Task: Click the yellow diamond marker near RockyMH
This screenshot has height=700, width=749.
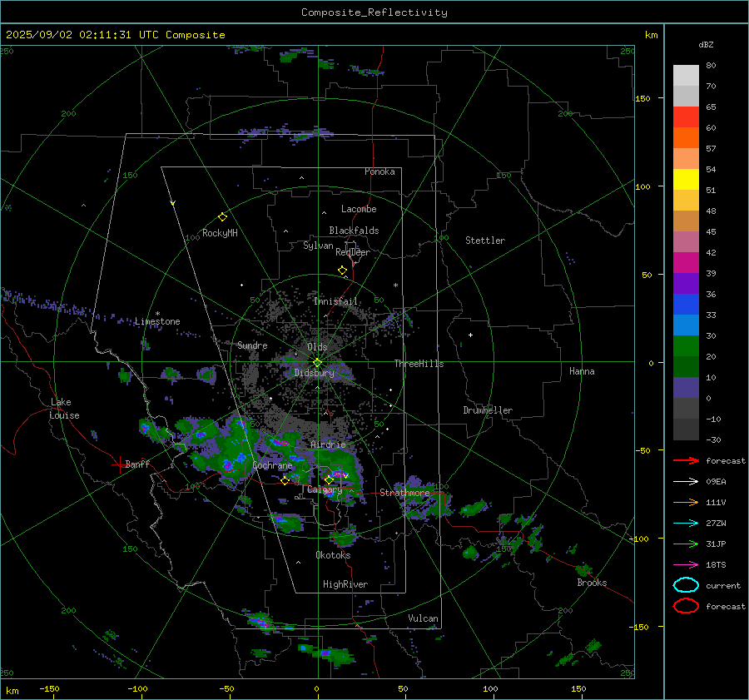Action: [222, 217]
